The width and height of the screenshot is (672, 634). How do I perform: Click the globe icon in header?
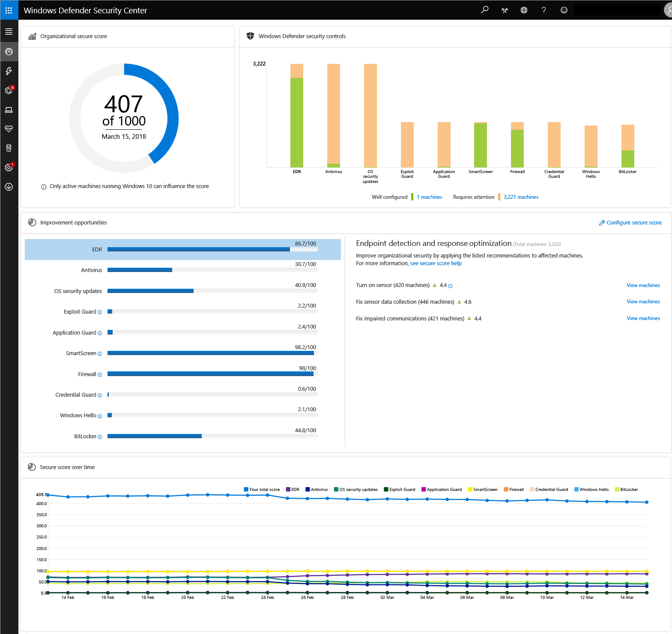[x=524, y=10]
